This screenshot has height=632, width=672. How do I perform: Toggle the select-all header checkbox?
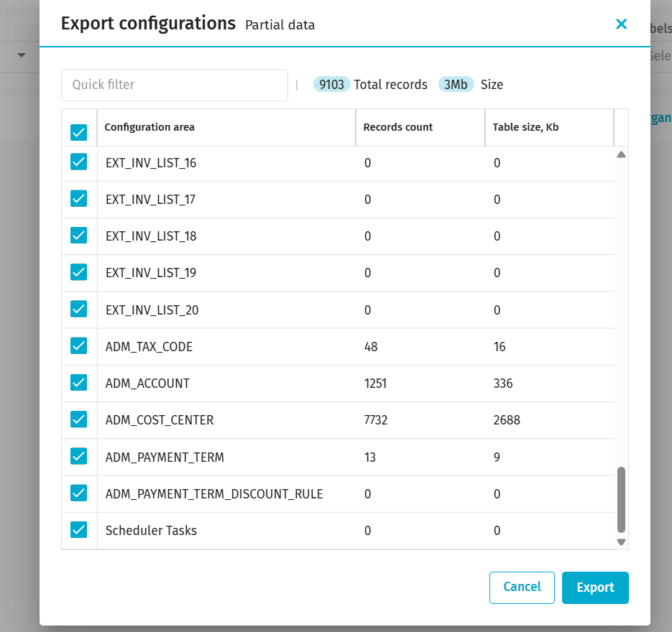pos(79,132)
